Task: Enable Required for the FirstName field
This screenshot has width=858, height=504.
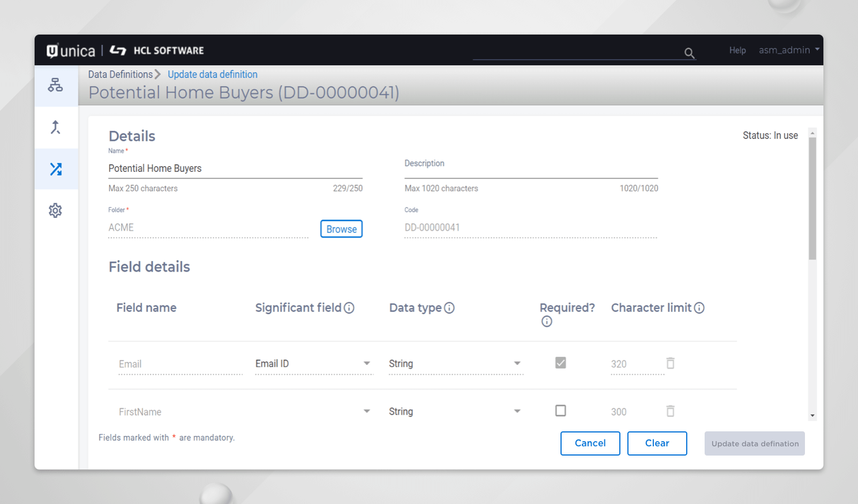Action: point(560,411)
